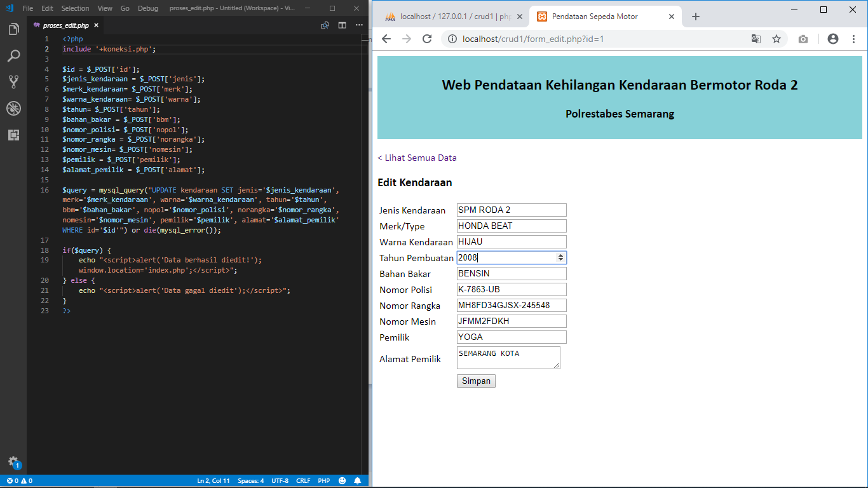Image resolution: width=868 pixels, height=488 pixels.
Task: Open preview to the side for proses_edit.php
Action: pyautogui.click(x=325, y=25)
